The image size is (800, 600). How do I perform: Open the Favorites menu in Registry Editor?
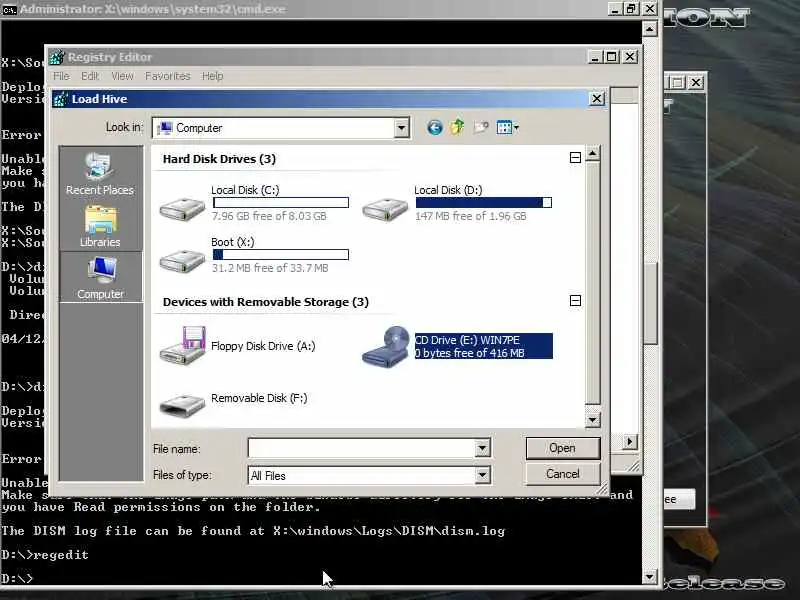click(x=167, y=76)
